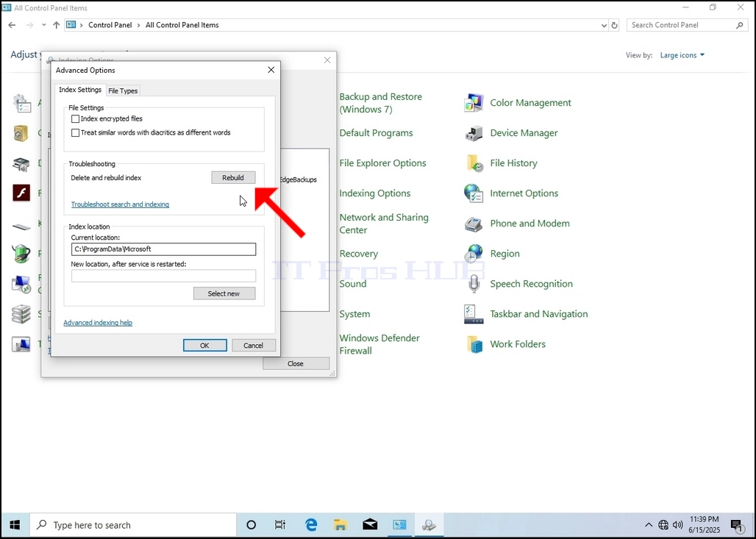Open Network and Sharing Center

[385, 224]
